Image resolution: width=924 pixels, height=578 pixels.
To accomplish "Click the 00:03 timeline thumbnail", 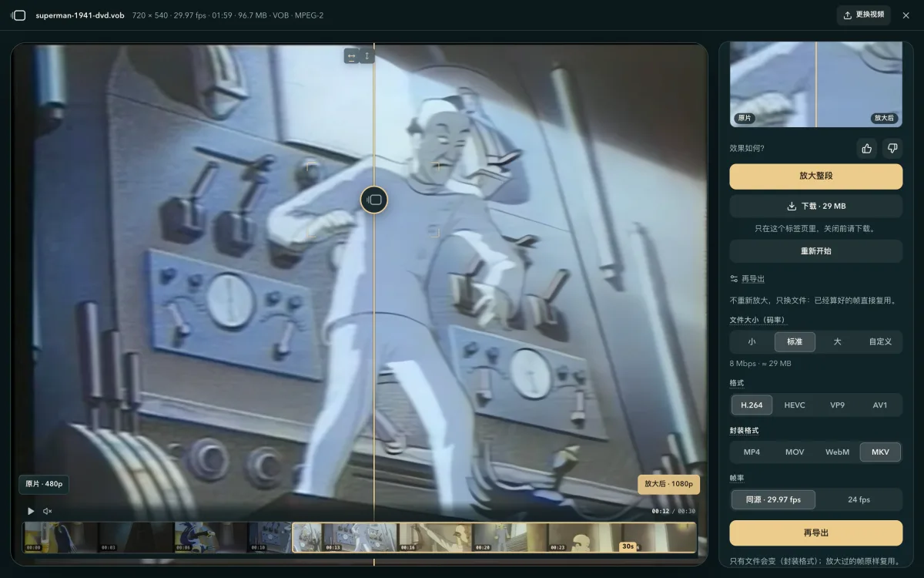I will coord(136,537).
